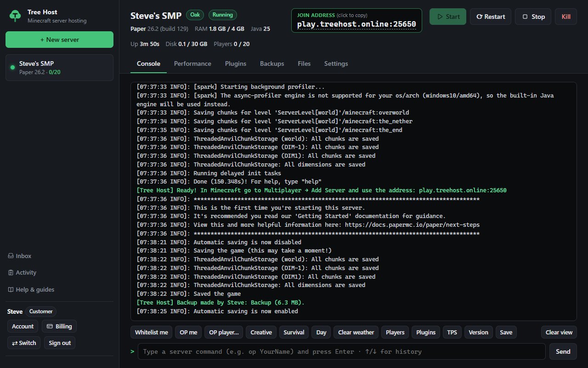Screen dimensions: 588x368
Task: Click the Whitelist me quick command
Action: click(x=152, y=332)
